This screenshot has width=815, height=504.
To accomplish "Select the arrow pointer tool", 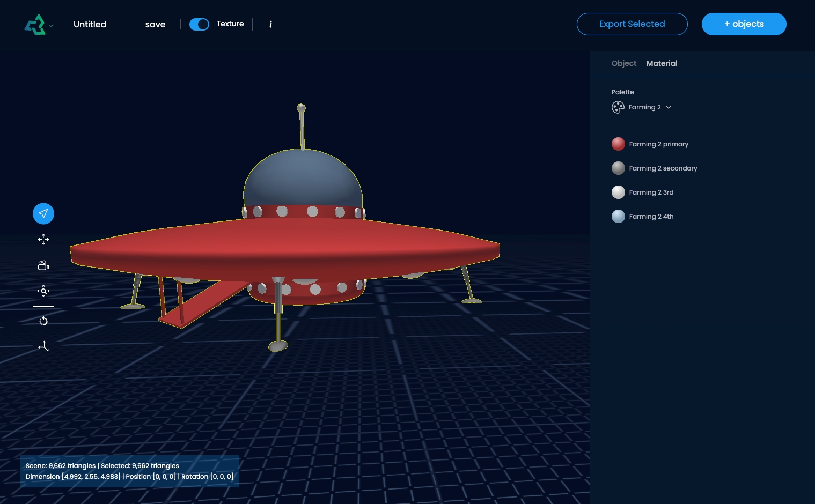I will click(43, 213).
